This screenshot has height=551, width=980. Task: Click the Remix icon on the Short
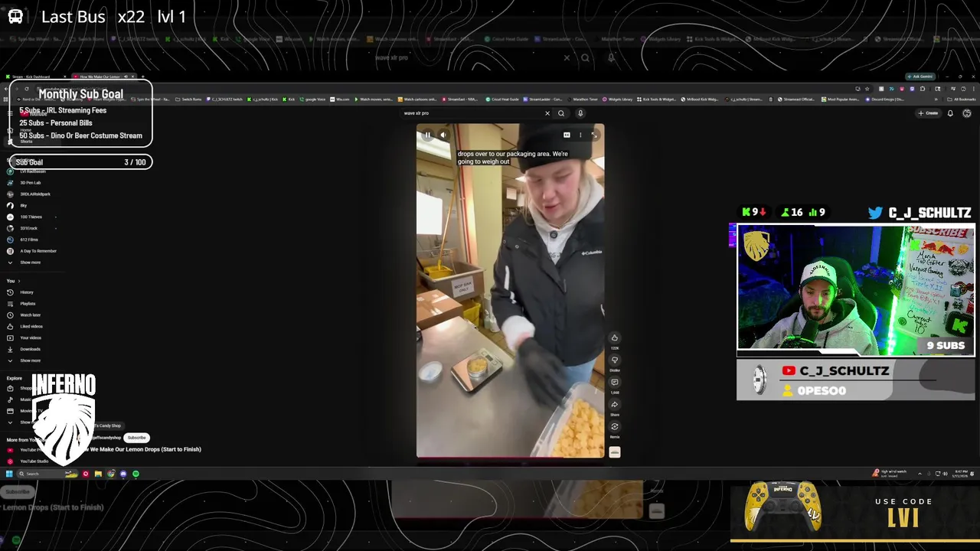coord(614,426)
